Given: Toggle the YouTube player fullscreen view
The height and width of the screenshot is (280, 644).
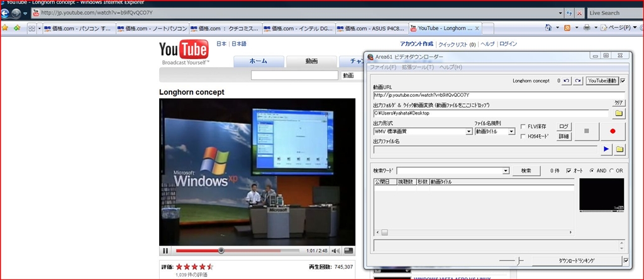Looking at the screenshot, I should pos(348,251).
